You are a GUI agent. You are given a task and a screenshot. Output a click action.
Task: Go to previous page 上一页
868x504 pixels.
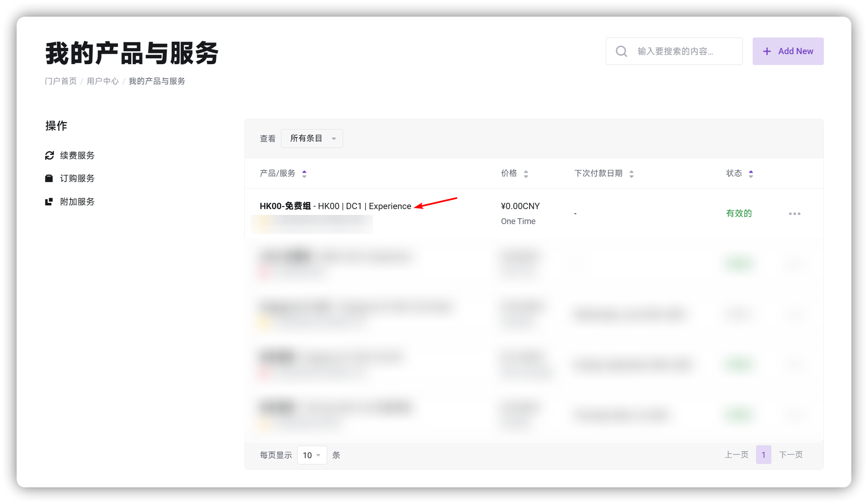click(x=736, y=455)
